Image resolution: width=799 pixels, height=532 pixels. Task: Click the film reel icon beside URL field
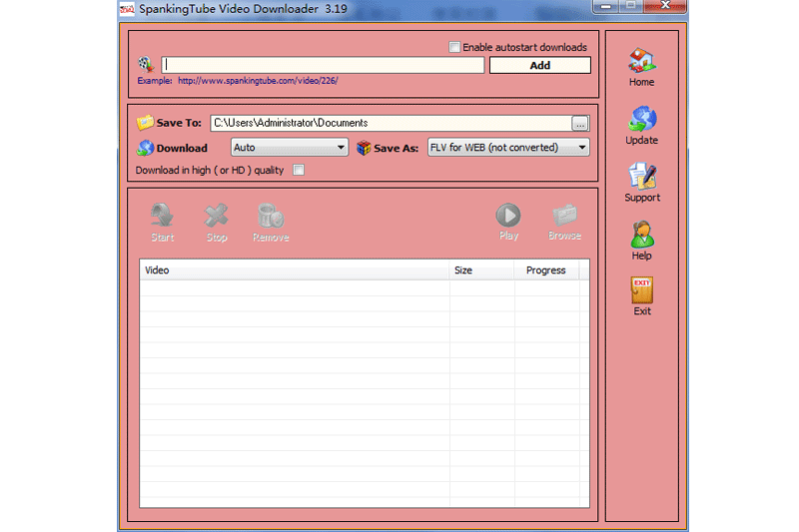coord(146,64)
